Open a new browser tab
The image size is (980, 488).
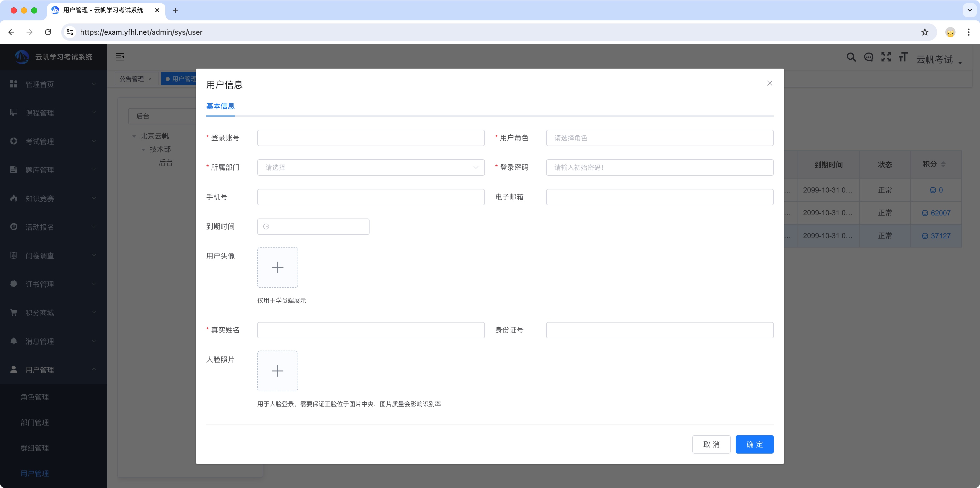175,10
